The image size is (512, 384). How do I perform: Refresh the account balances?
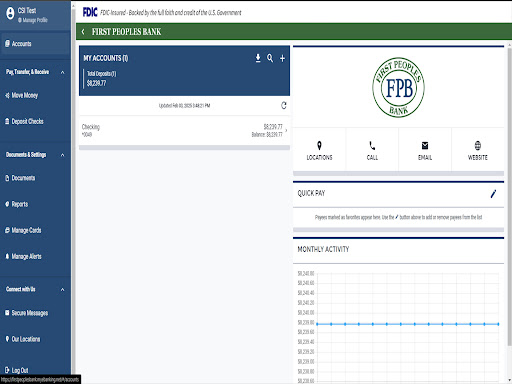pyautogui.click(x=284, y=105)
